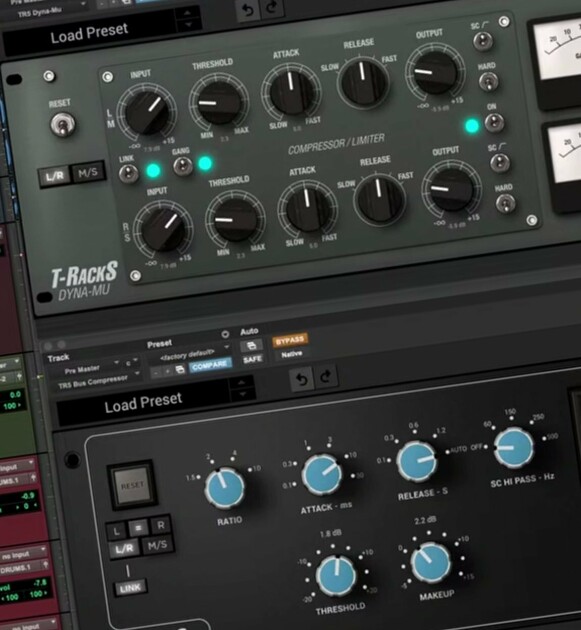This screenshot has width=581, height=630.
Task: Enable SAFE automation mode in Bus Compressor header
Action: pos(252,359)
